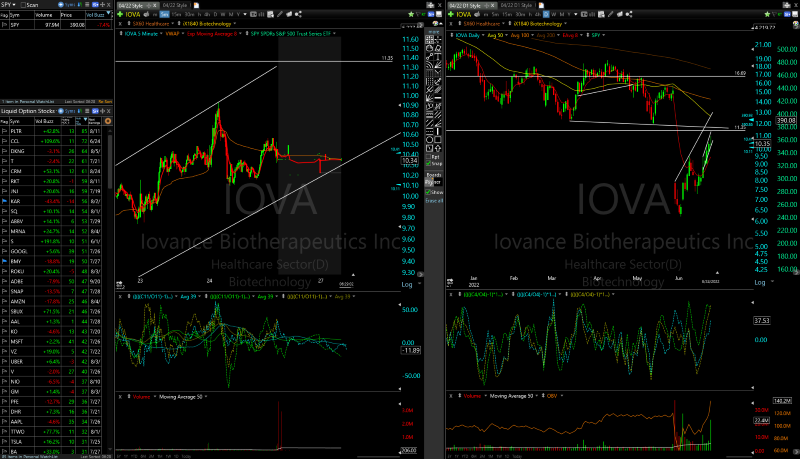
Task: Click the Price column header in SPY watchlist
Action: click(72, 15)
